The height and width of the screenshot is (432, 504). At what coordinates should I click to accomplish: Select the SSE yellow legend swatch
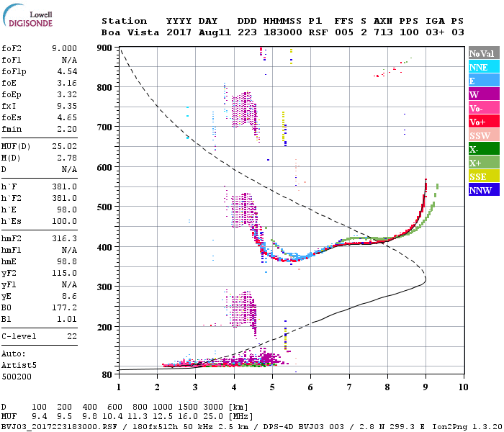(x=484, y=176)
